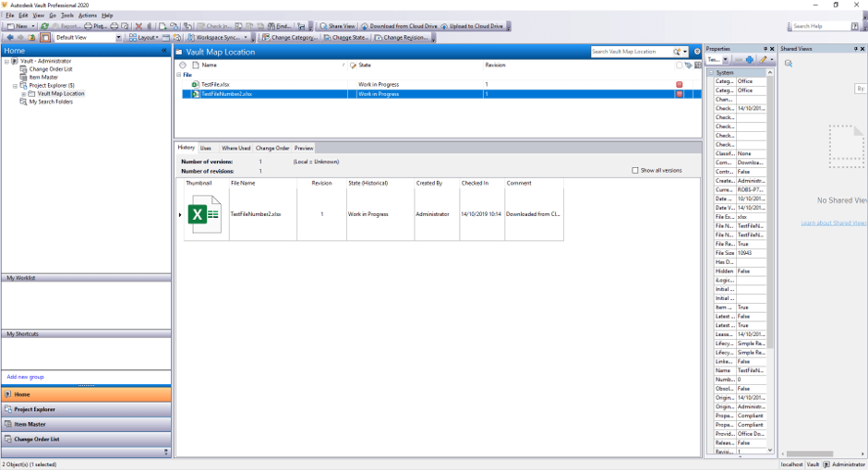Switch to the Preview tab
The height and width of the screenshot is (470, 868).
pos(304,149)
